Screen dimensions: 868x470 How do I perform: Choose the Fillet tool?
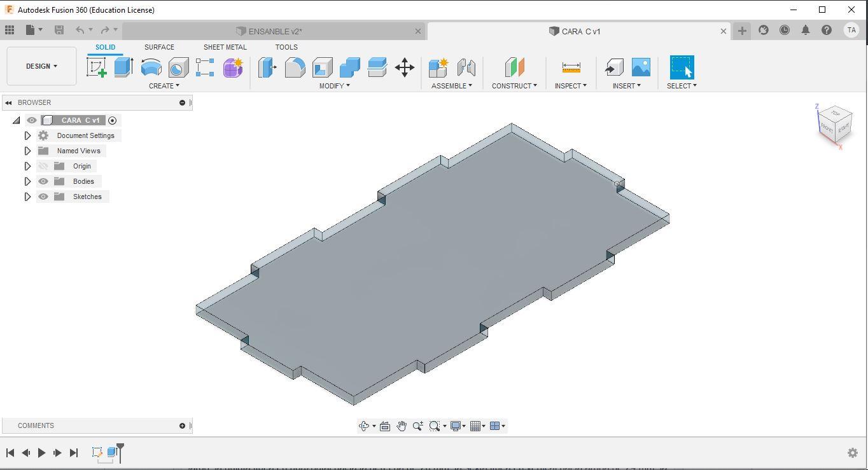(x=295, y=67)
